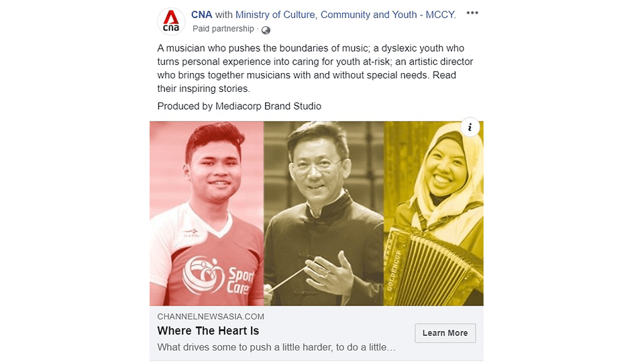Click the man in SportCares jersey photo
This screenshot has width=644, height=362.
[207, 213]
